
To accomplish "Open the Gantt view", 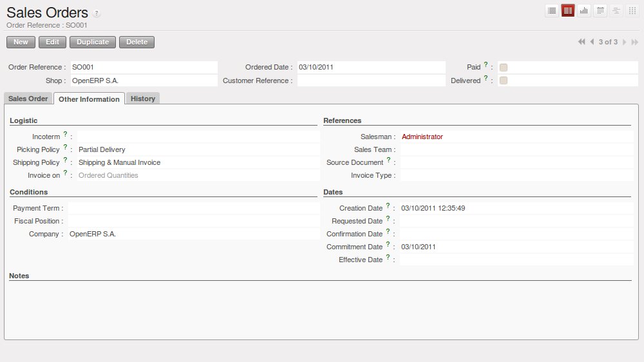I will 616,10.
